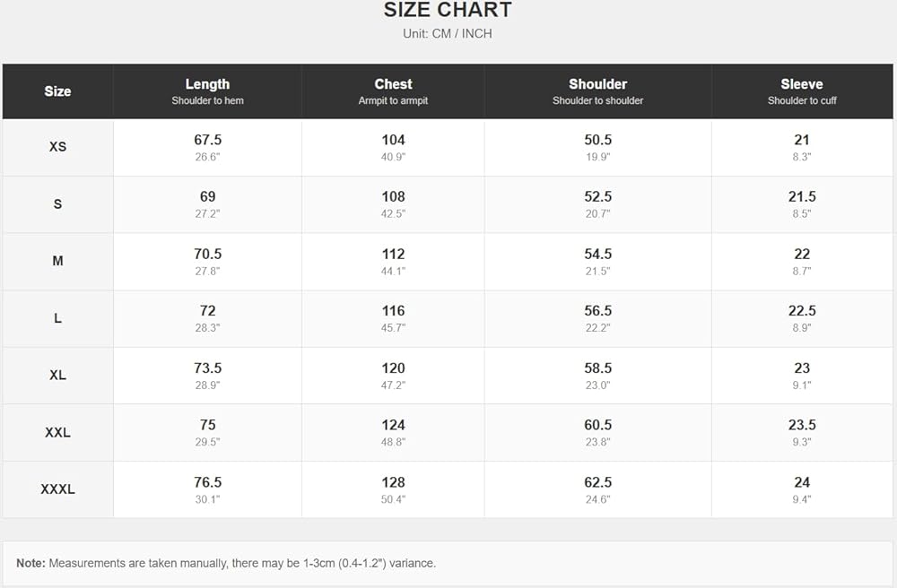Click the XXL size row label

click(57, 433)
